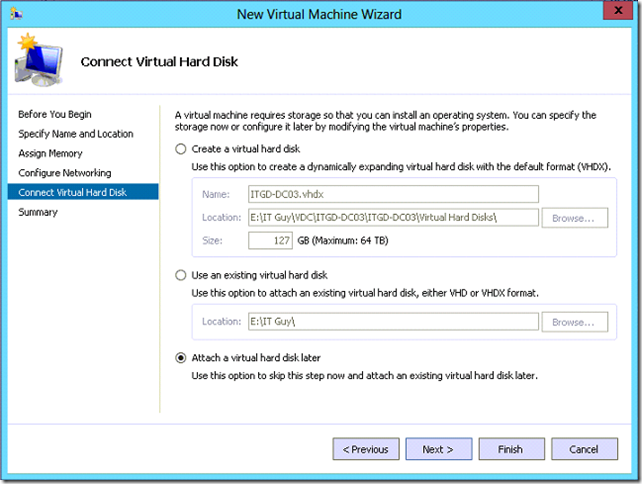
Task: Jump to the Summary step
Action: [38, 212]
